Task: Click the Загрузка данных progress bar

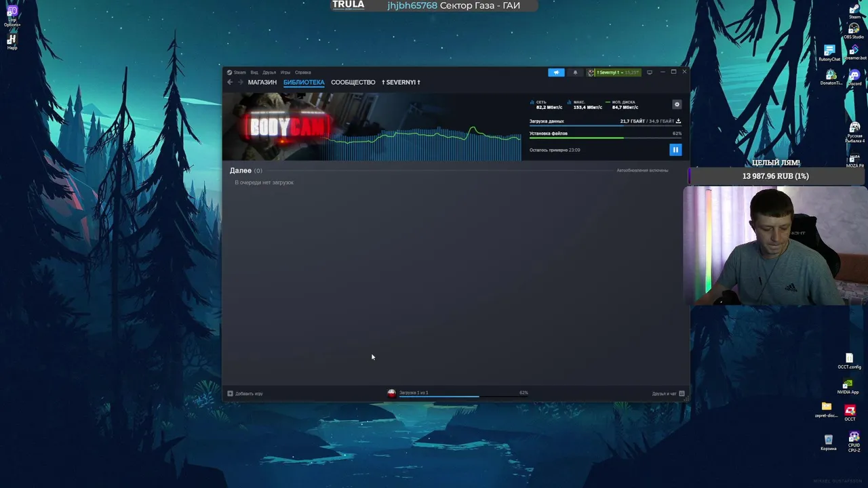Action: (606, 126)
